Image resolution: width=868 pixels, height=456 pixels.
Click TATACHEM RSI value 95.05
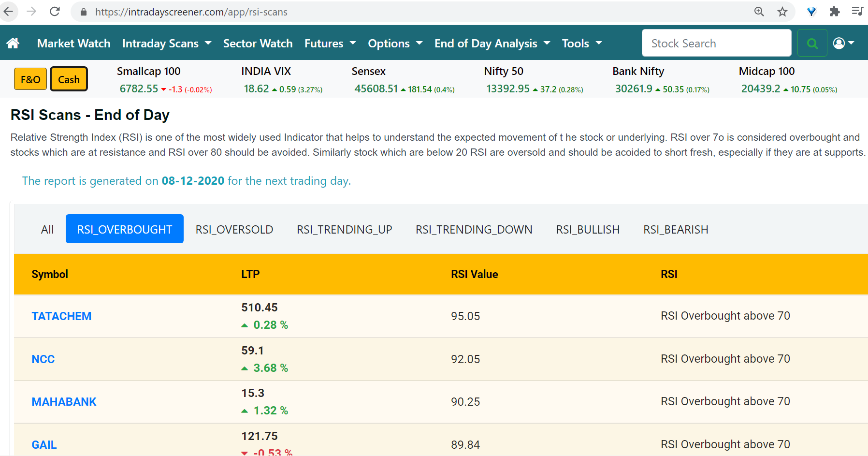465,316
